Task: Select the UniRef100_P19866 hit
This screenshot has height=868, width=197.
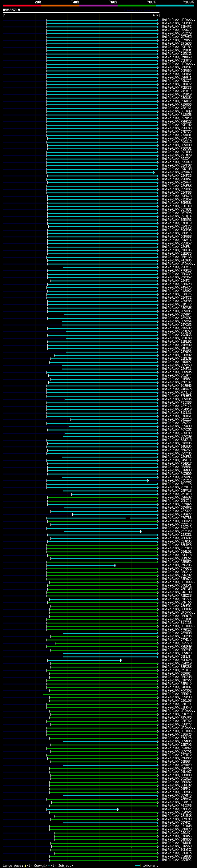Action: [177, 104]
